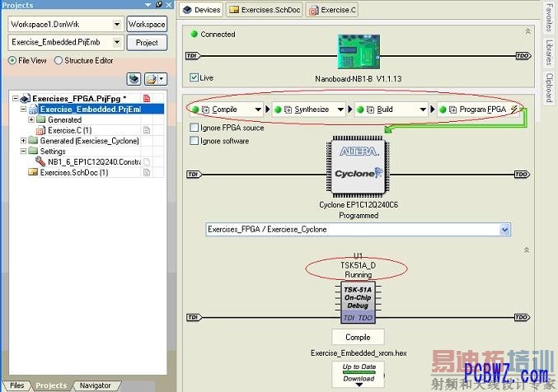Switch to the Devices tab
558x392 pixels.
click(x=201, y=10)
